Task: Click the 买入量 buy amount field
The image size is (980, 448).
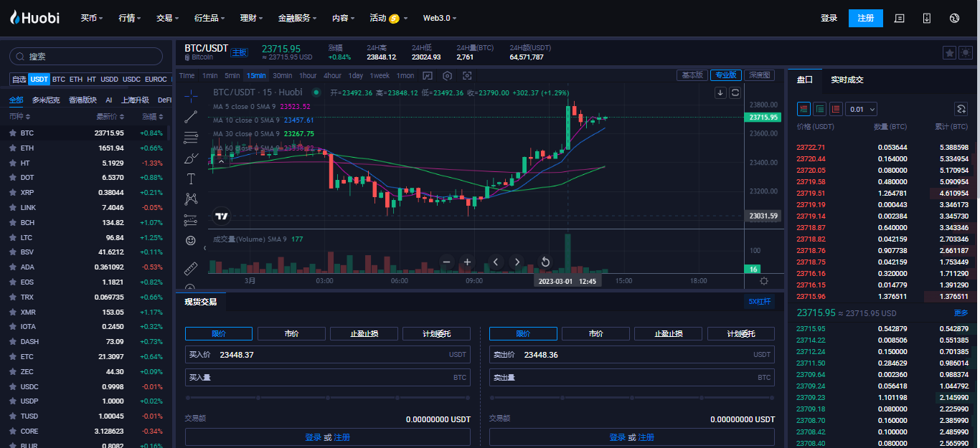Action: pos(327,377)
